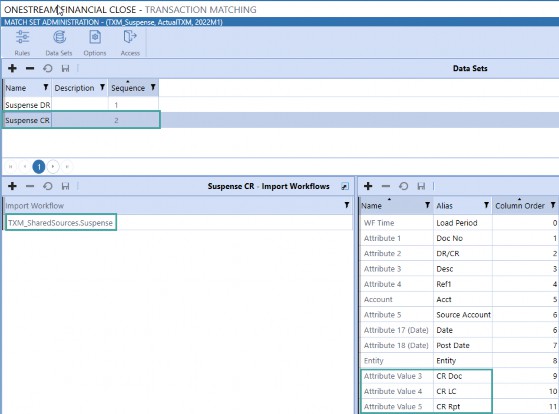Go to next page in pager
The image size is (559, 414).
click(x=53, y=167)
